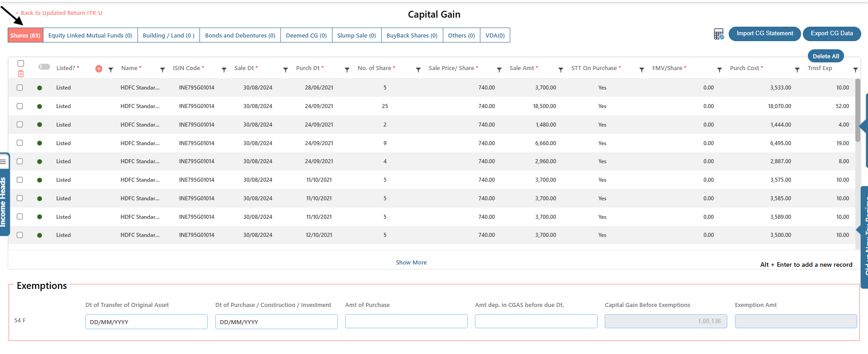The width and height of the screenshot is (868, 354).
Task: Tick the select-all checkbox in header
Action: [x=21, y=63]
